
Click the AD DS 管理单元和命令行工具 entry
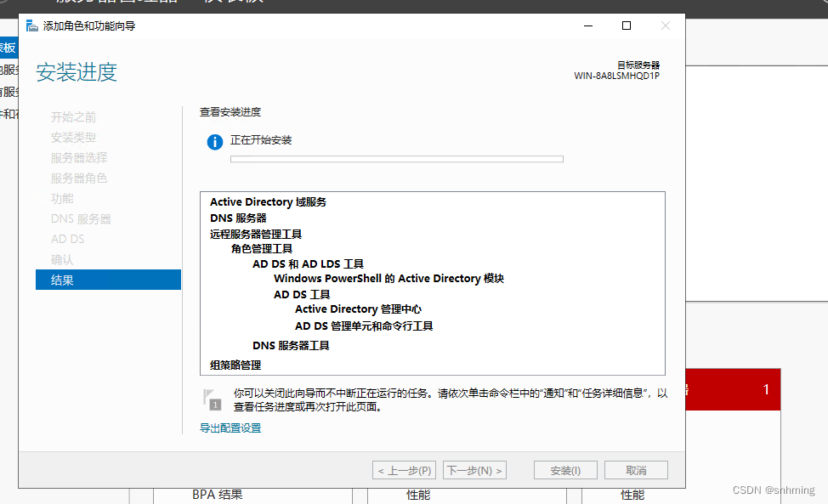click(364, 326)
